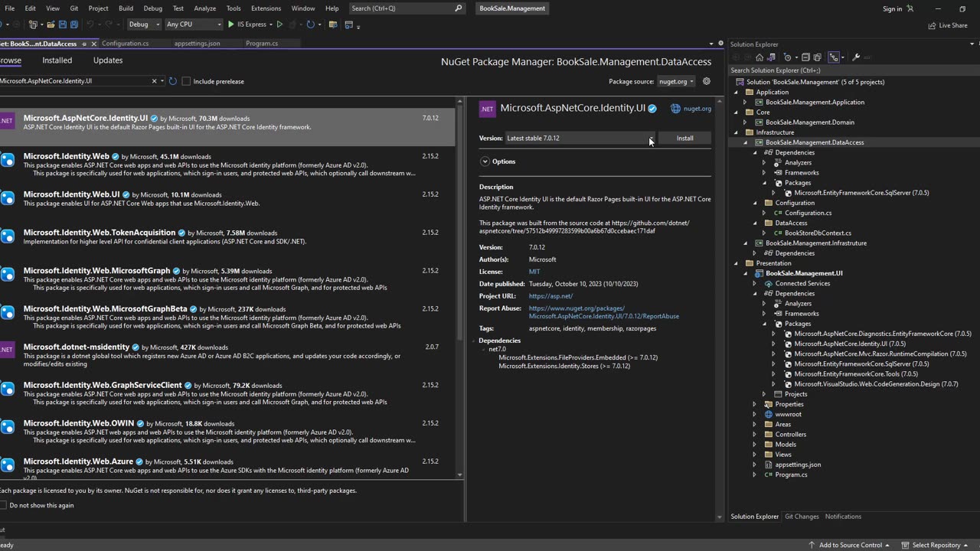Clear the NuGet search box X
The height and width of the screenshot is (551, 980).
[x=154, y=81]
